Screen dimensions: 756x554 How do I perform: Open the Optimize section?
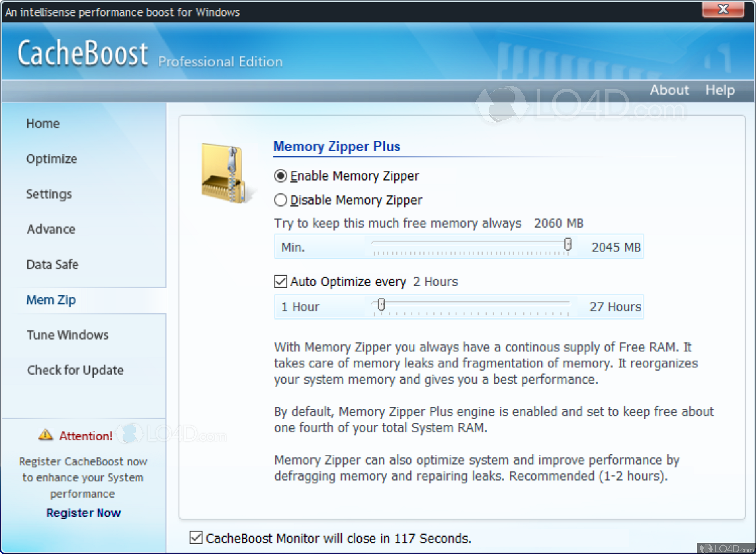(52, 159)
